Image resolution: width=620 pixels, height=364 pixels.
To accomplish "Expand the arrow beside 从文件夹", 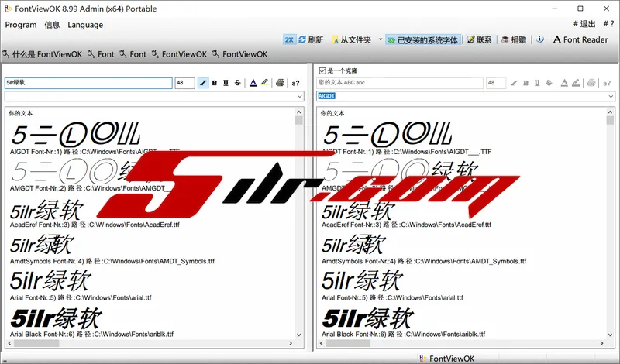I will click(x=381, y=40).
